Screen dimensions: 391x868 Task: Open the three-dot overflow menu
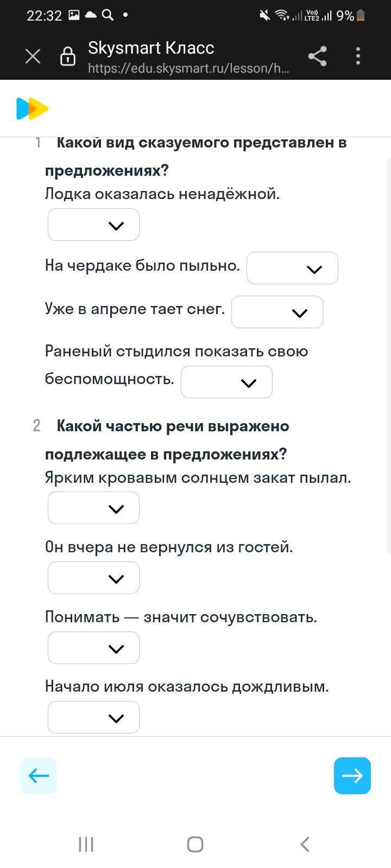[358, 56]
